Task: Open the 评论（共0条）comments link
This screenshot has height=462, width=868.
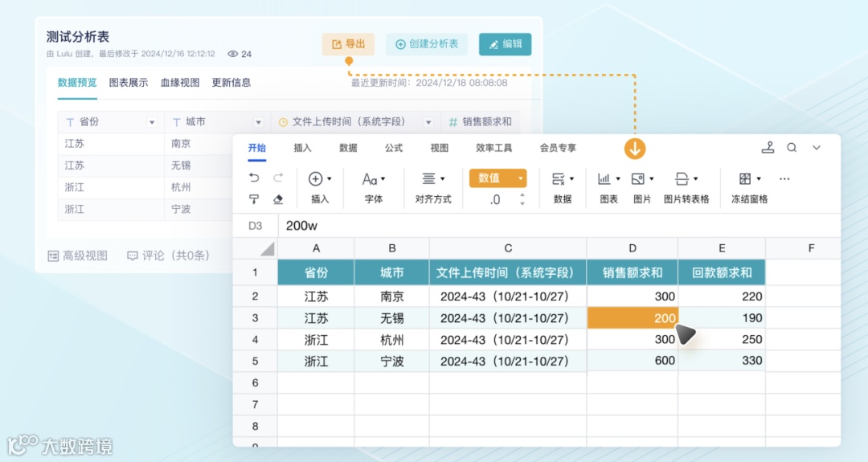Action: click(x=168, y=256)
